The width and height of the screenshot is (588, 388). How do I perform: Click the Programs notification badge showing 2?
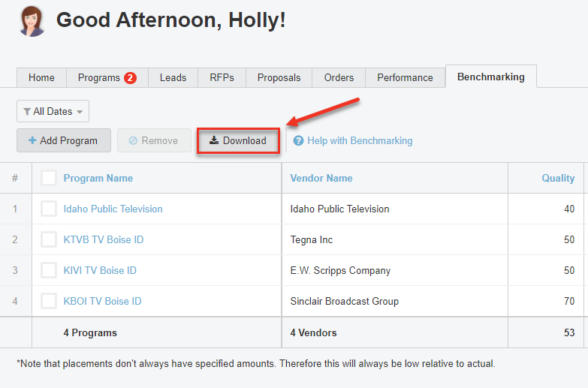click(x=130, y=78)
